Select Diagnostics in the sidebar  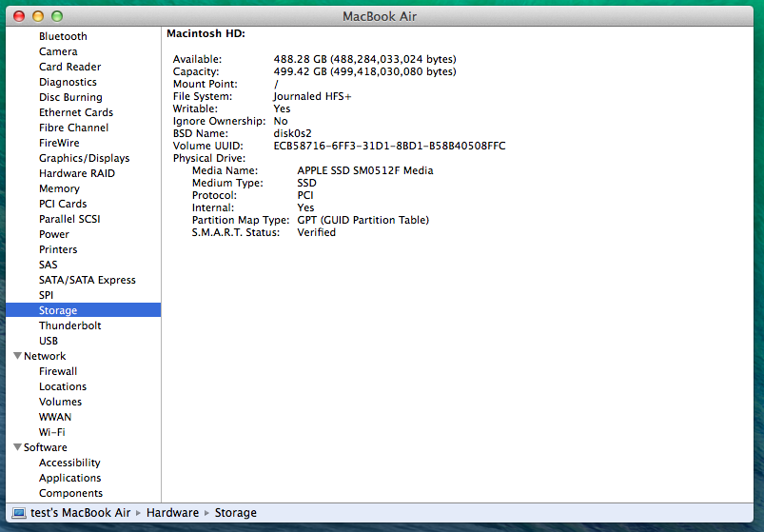(68, 82)
